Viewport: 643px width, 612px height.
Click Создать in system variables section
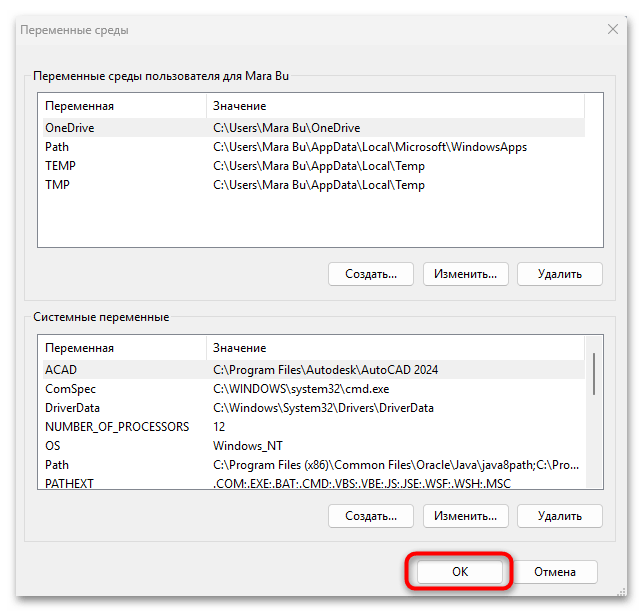click(x=371, y=516)
